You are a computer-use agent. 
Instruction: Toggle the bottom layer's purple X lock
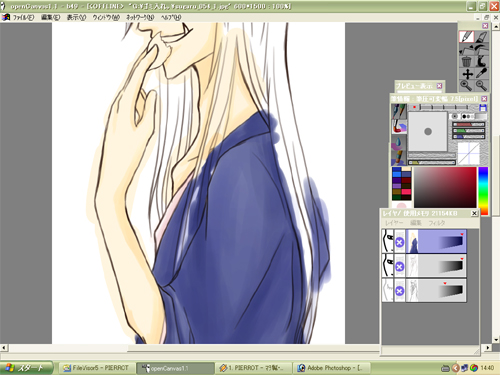pos(400,291)
